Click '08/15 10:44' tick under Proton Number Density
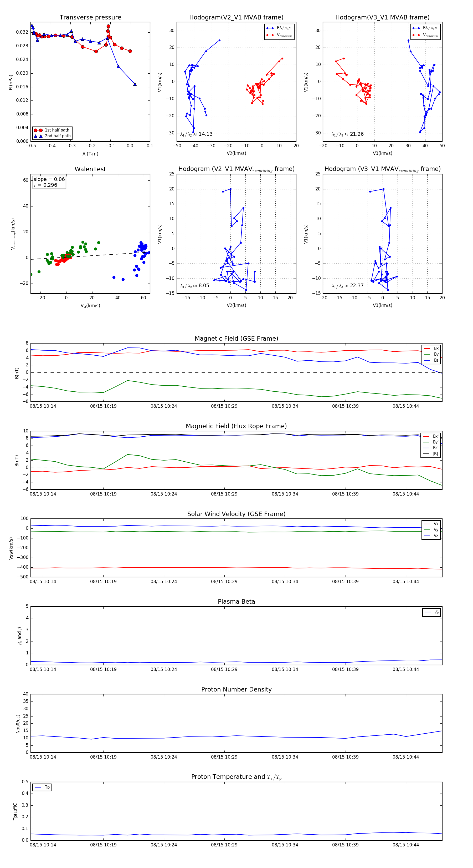This screenshot has height=868, width=473. pos(406,757)
